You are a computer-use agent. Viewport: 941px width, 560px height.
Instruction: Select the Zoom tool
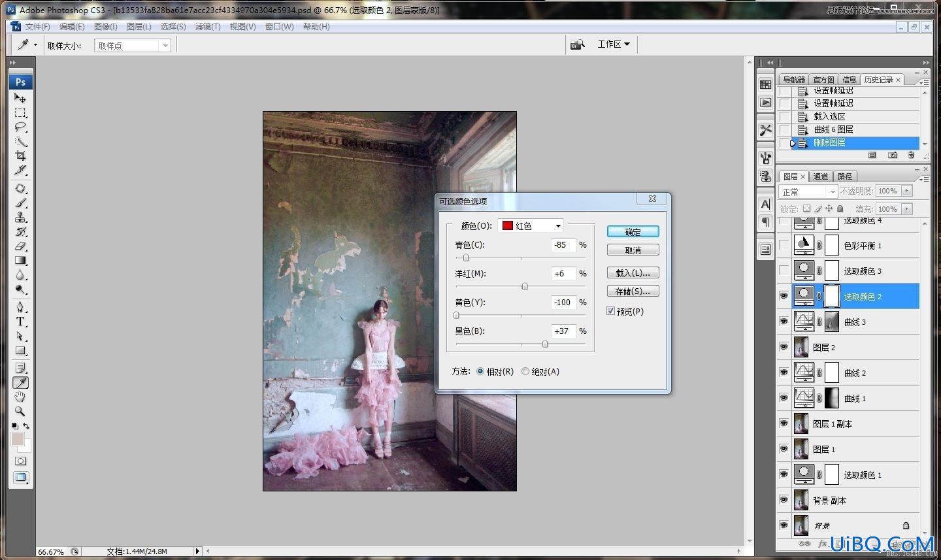point(20,411)
